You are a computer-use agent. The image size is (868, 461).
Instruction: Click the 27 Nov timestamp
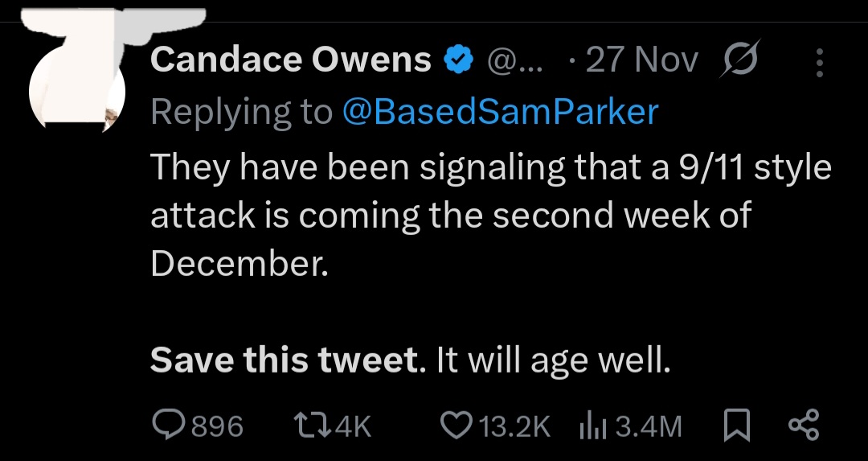click(x=641, y=60)
